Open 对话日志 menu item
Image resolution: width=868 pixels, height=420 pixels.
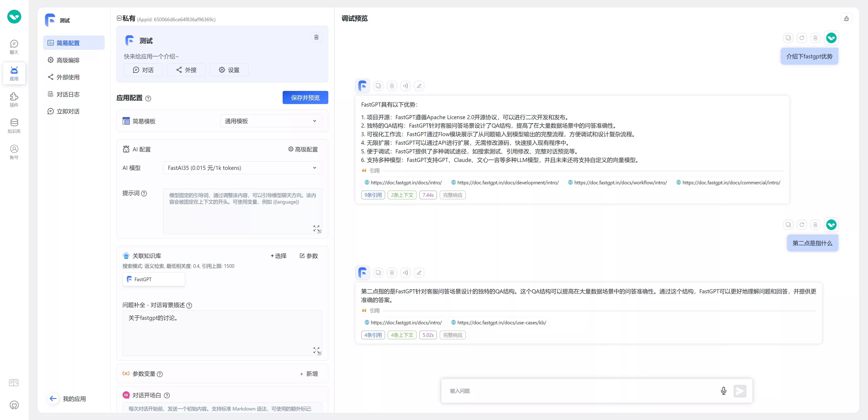68,94
